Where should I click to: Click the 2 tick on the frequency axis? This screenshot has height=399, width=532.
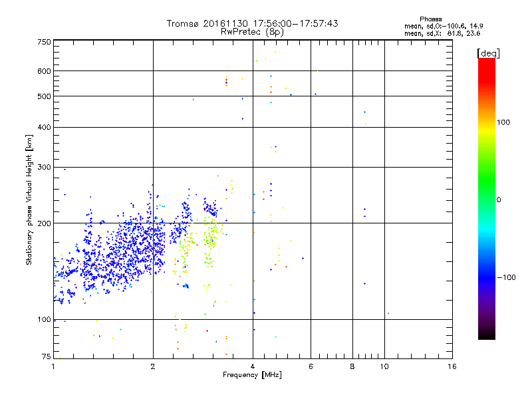click(153, 367)
